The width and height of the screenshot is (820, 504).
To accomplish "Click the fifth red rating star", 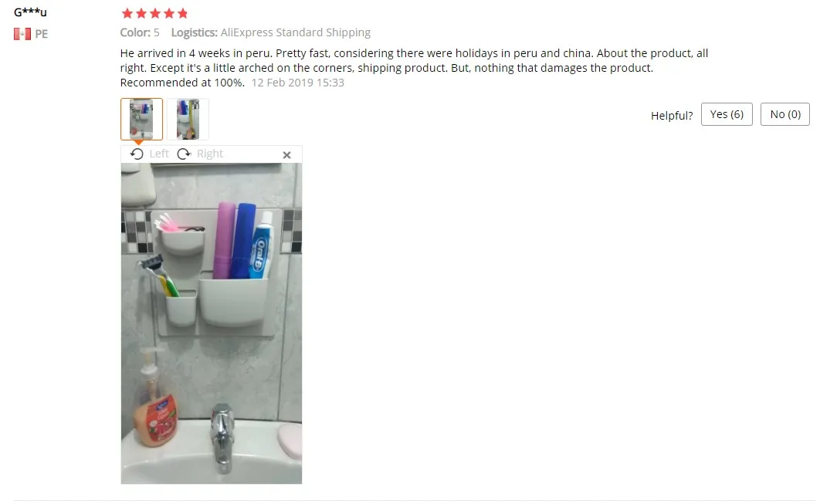I will pyautogui.click(x=182, y=13).
